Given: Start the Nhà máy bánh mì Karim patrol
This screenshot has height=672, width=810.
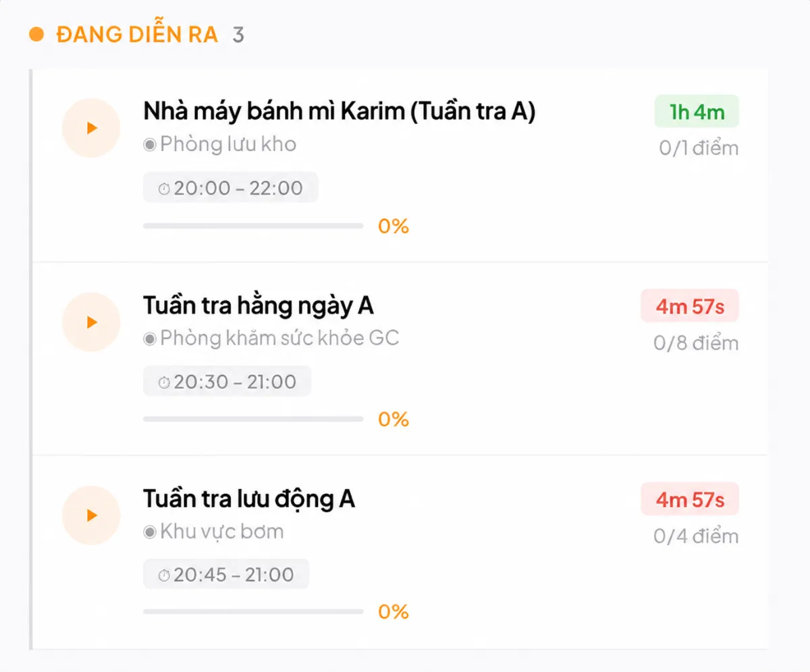Looking at the screenshot, I should pos(91,128).
